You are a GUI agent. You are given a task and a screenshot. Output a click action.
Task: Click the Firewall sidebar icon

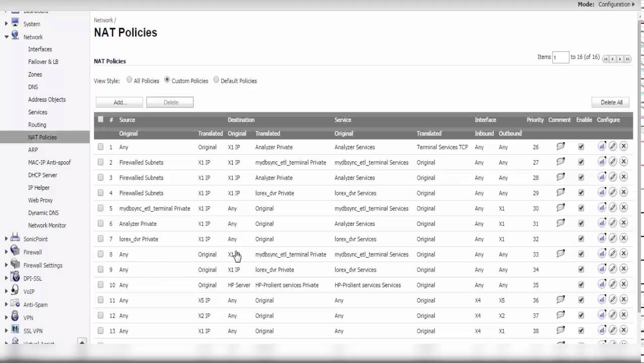(15, 252)
